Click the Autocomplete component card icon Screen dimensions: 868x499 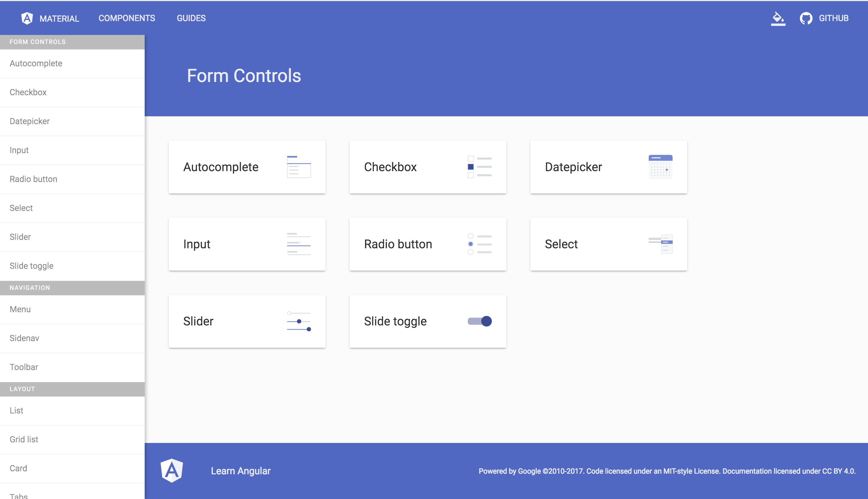(299, 166)
